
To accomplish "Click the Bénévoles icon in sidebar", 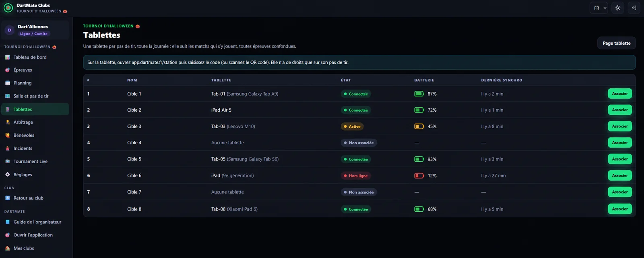I will [x=7, y=135].
